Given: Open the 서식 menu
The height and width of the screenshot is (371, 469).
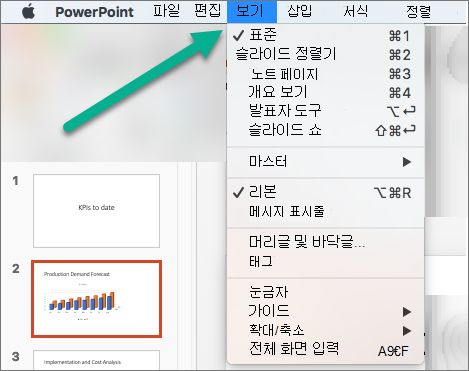Looking at the screenshot, I should click(356, 11).
